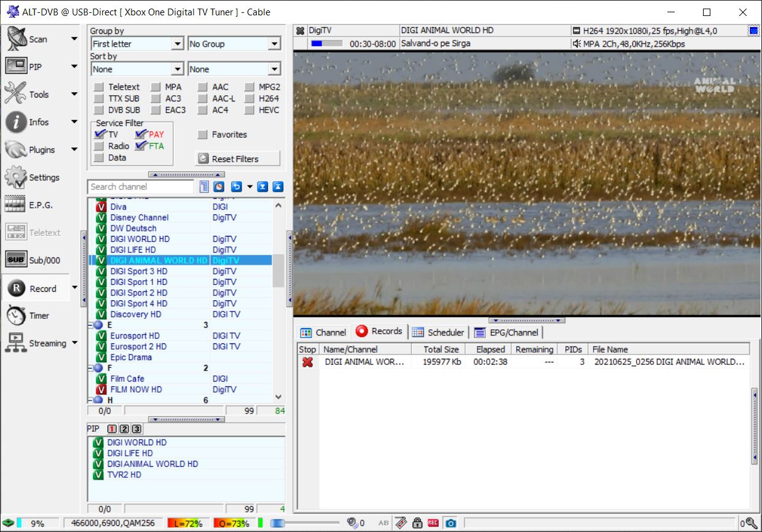Click the magnifier icon at status bar end
762x532 pixels.
(750, 523)
